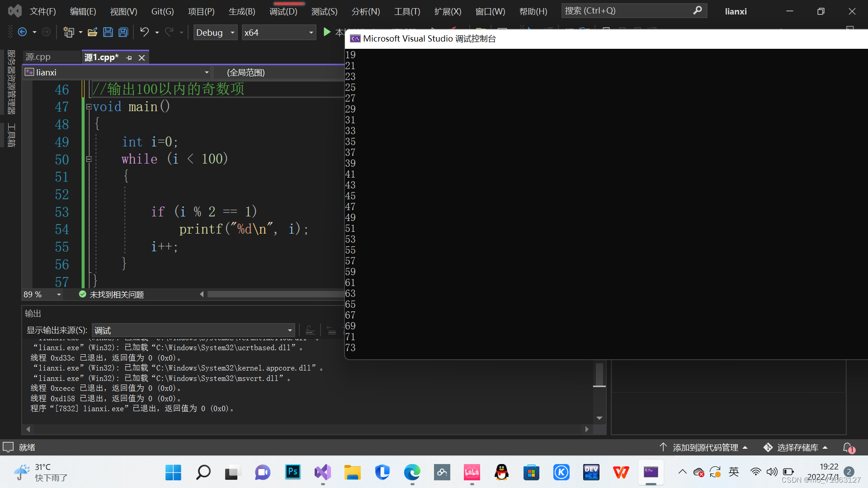Open the notifications bell in the status bar
The image size is (868, 488).
(x=848, y=447)
